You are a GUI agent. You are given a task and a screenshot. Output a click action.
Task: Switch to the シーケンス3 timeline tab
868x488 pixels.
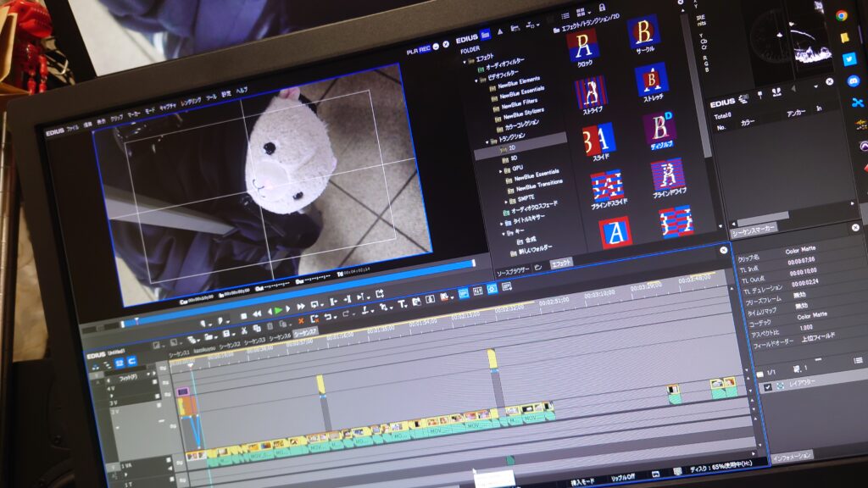pos(254,341)
